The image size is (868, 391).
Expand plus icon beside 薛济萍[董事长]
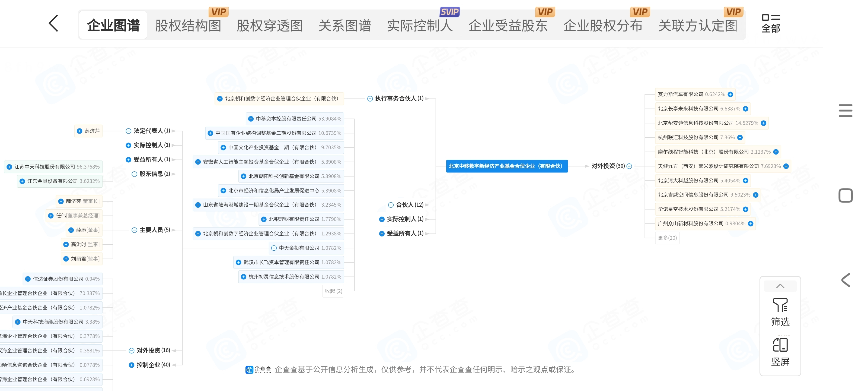click(x=61, y=201)
